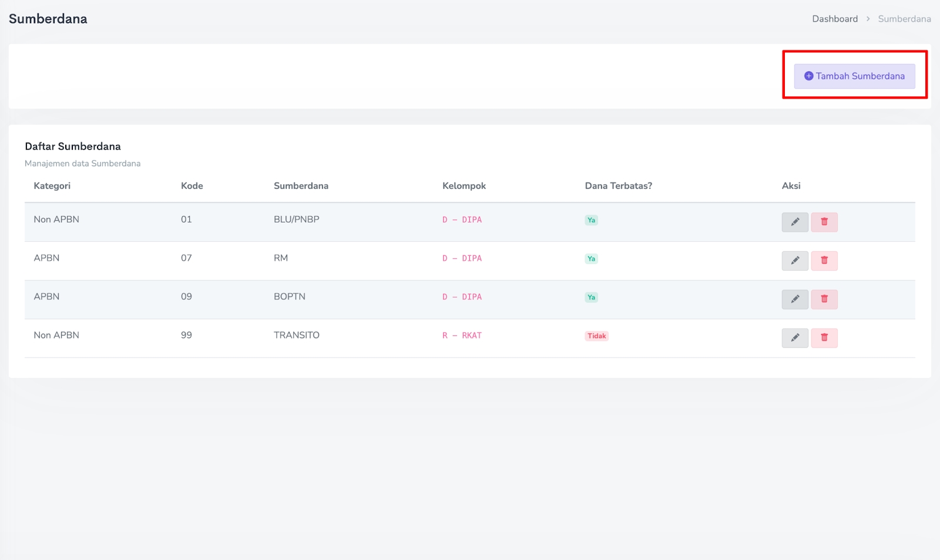Click the Kelompok column header
Viewport: 940px width, 560px height.
464,186
